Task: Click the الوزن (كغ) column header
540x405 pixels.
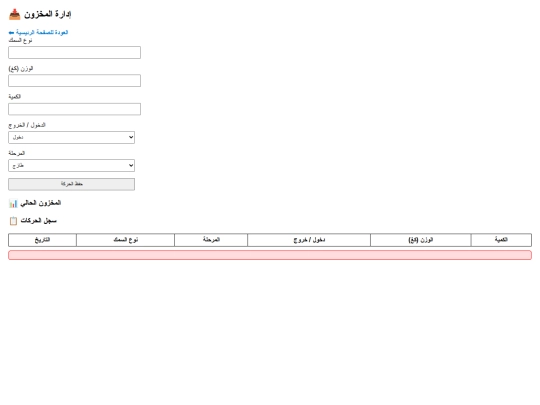Action: (420, 240)
